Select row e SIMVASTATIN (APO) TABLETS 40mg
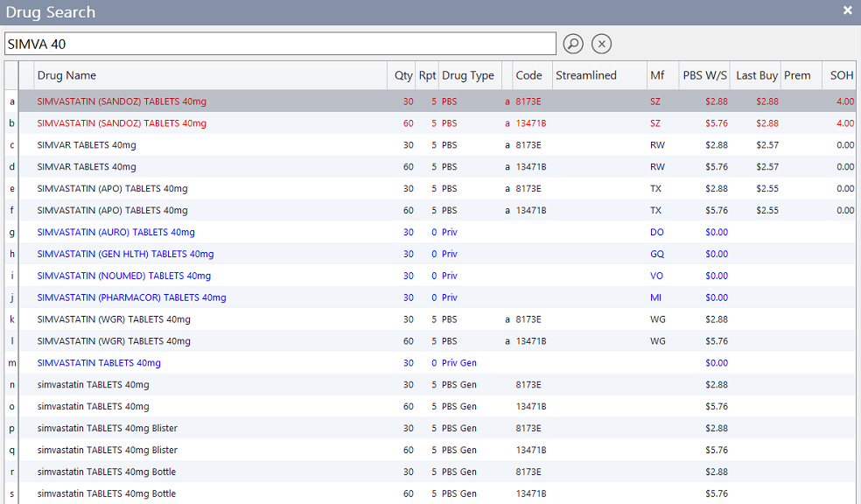Viewport: 861px width, 504px height. tap(430, 188)
